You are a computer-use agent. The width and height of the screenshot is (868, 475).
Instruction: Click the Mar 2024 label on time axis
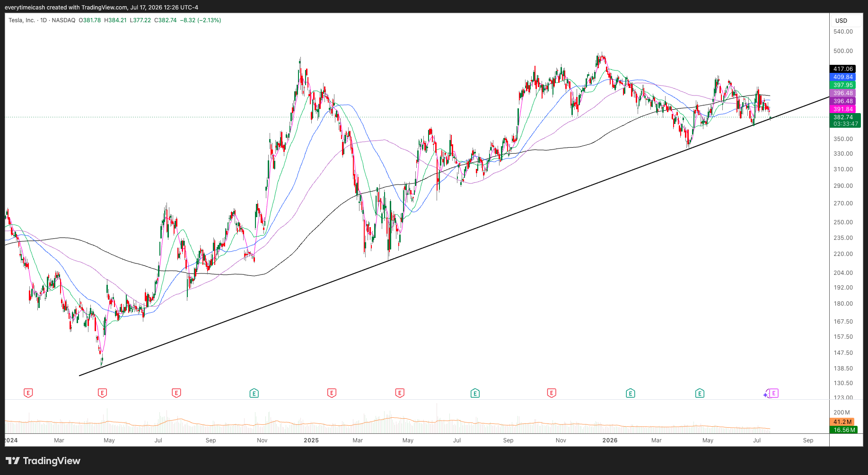(x=59, y=440)
